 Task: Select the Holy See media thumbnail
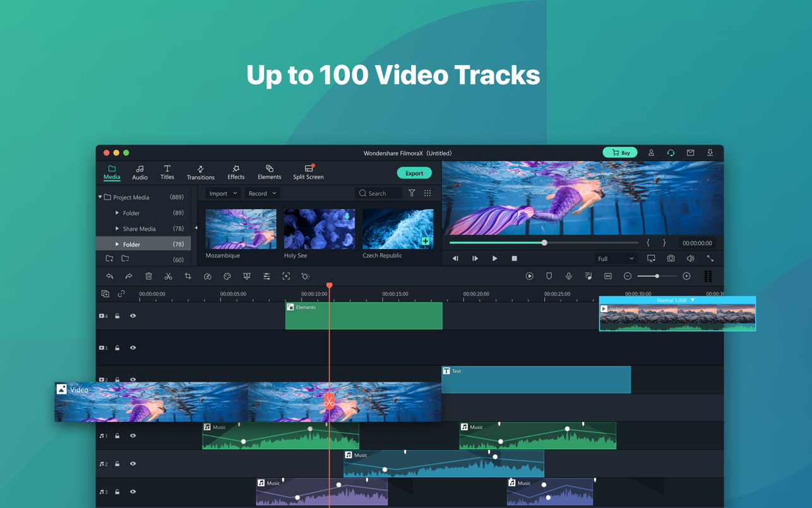[x=319, y=229]
